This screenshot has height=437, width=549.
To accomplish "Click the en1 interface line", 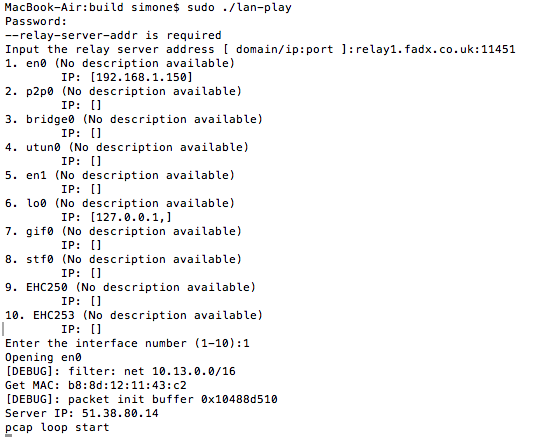I will pos(119,175).
